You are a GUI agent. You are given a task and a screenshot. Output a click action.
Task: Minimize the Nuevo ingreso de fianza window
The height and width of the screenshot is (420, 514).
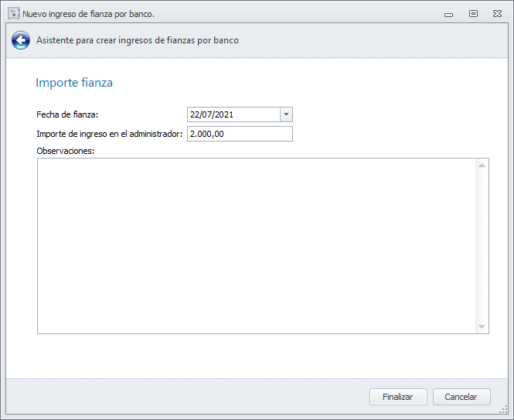coord(448,15)
